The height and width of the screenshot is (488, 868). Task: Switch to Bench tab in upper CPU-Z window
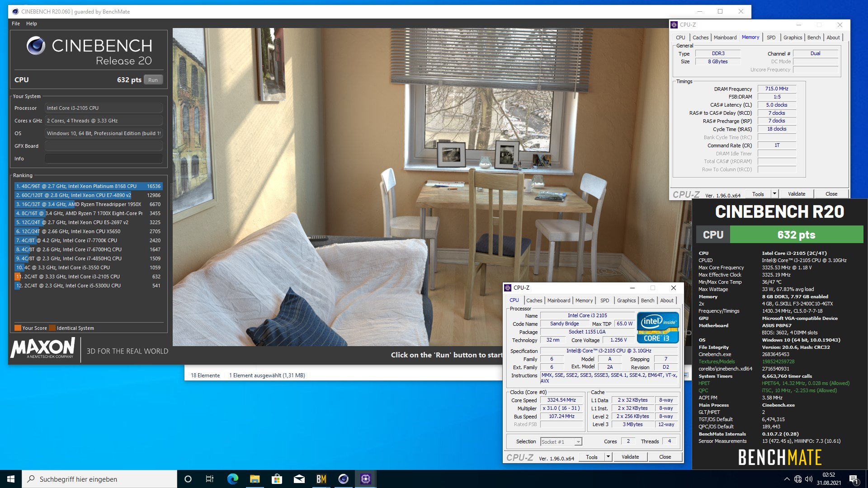(x=814, y=38)
